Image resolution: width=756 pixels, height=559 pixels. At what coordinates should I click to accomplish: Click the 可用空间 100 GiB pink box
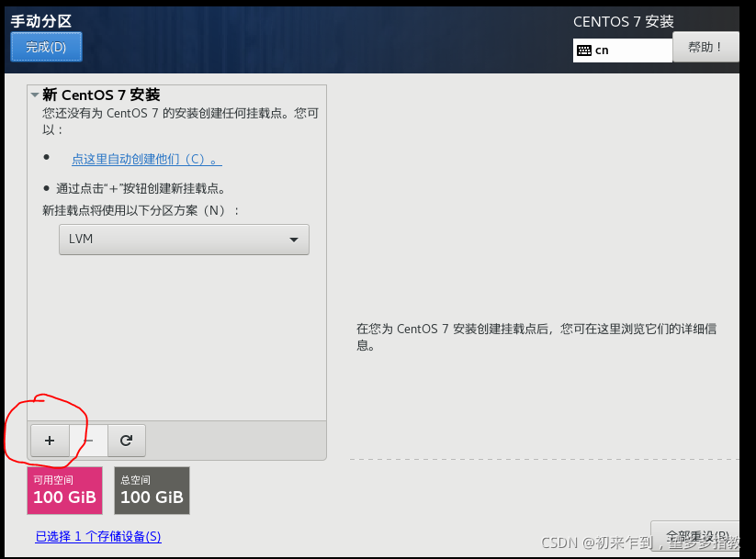64,490
